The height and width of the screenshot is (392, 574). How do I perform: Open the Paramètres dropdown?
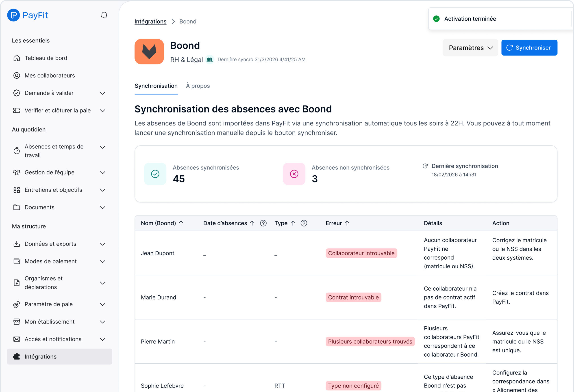coord(470,48)
